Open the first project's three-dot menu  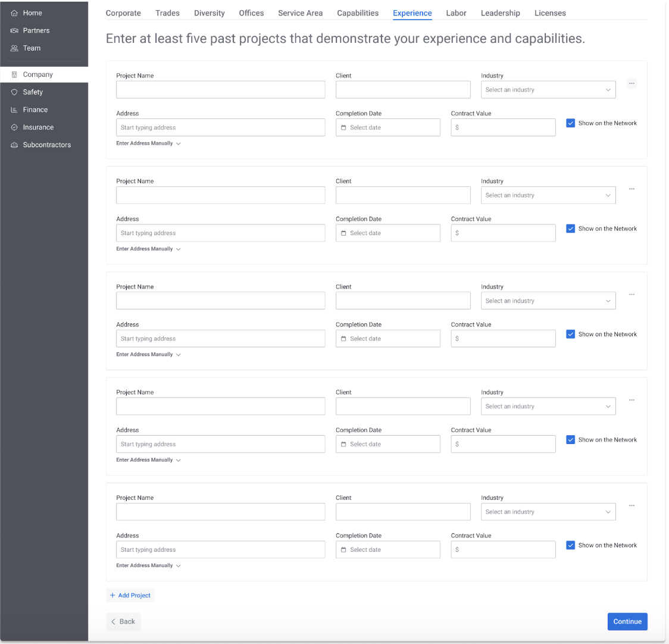click(632, 83)
